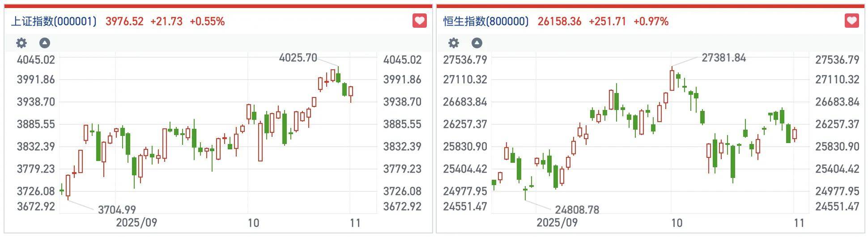
Task: Click the 26158.36 latest price of 恒生指数
Action: pos(559,21)
